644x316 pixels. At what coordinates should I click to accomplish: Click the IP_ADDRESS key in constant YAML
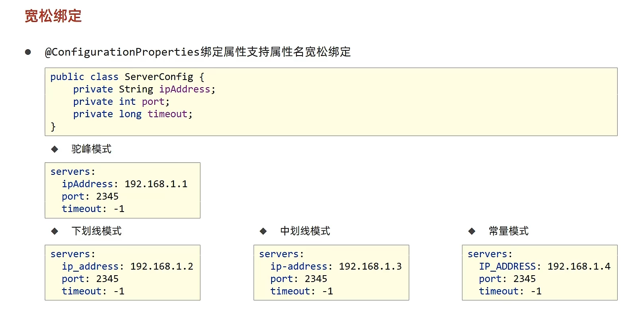[x=508, y=266]
